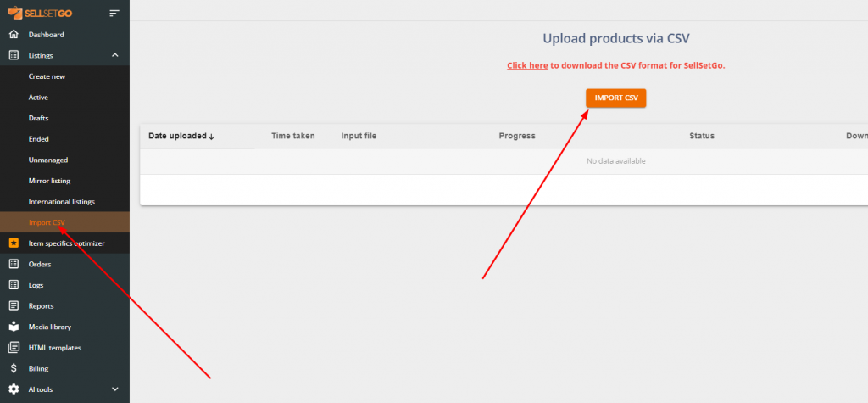The image size is (868, 403).
Task: Click the AI tools gear icon
Action: [x=13, y=389]
